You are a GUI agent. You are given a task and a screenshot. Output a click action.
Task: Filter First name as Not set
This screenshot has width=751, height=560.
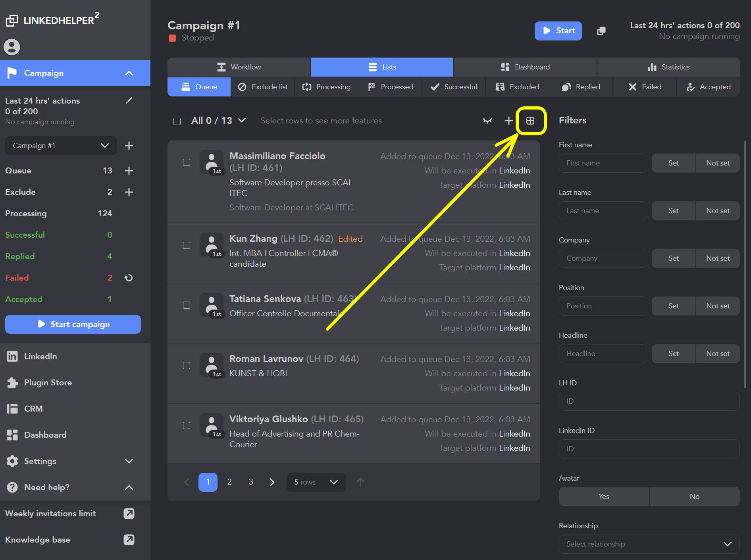tap(718, 163)
